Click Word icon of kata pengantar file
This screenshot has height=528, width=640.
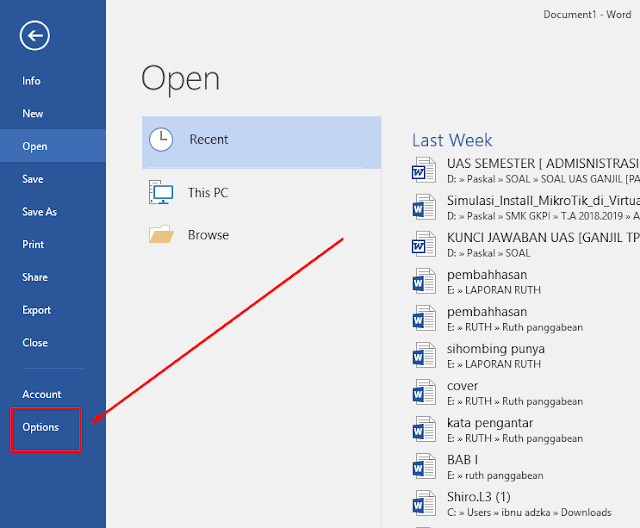tap(424, 430)
